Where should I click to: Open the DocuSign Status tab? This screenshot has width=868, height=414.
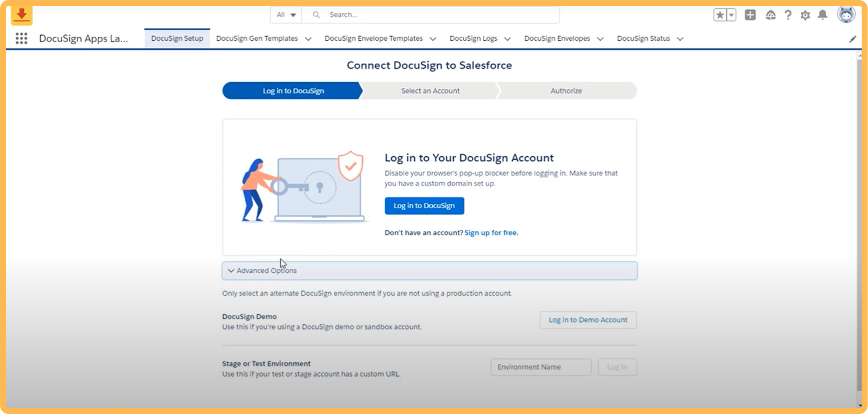643,38
